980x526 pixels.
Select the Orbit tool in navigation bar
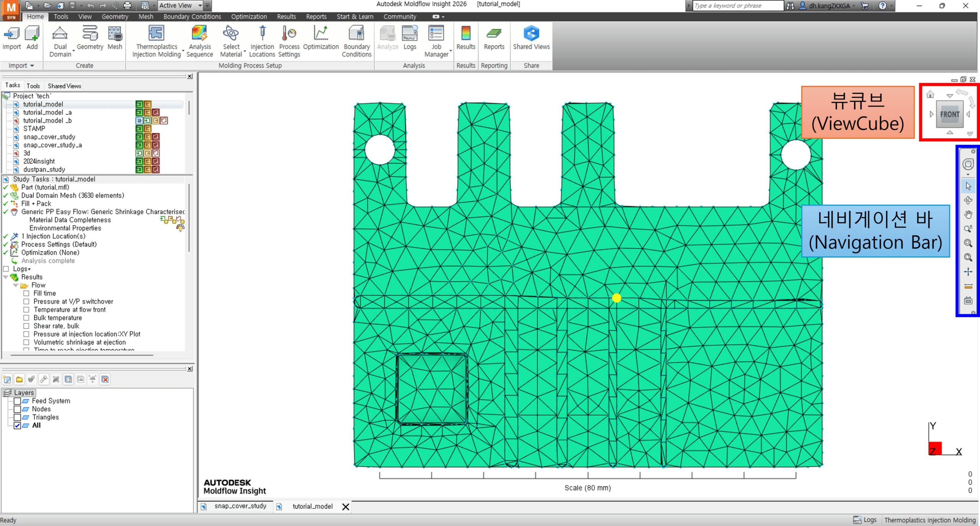pos(968,200)
